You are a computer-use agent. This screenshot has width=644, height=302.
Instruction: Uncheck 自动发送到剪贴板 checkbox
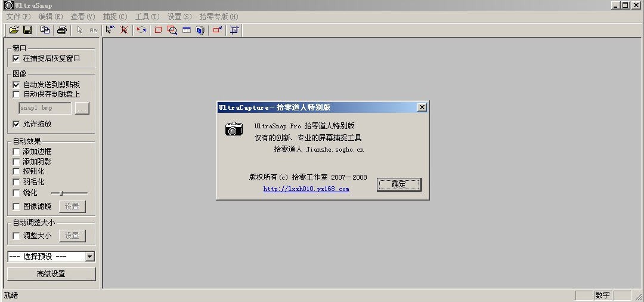tap(16, 85)
